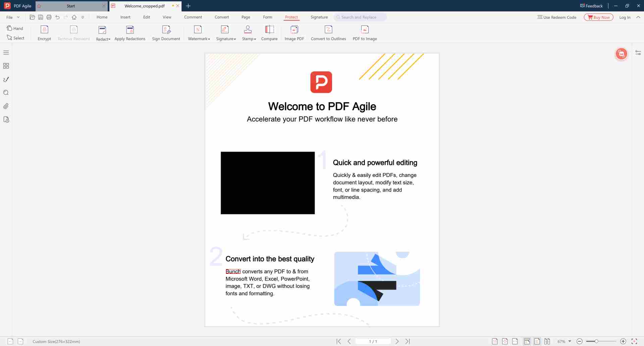Click the Compare documents icon

(269, 30)
